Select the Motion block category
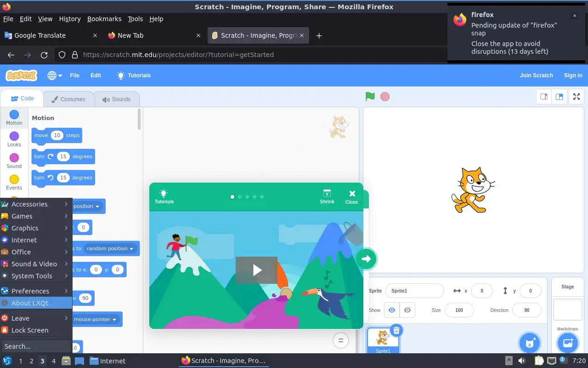This screenshot has height=368, width=588. point(14,118)
